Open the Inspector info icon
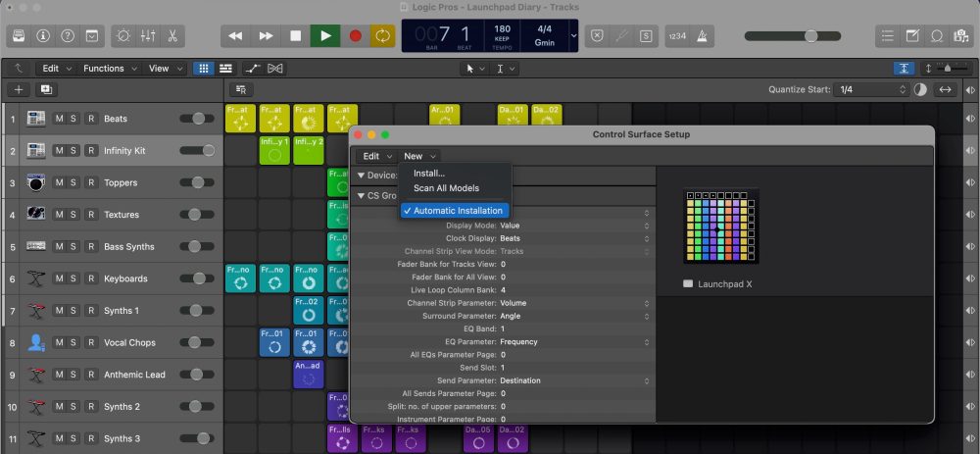Image resolution: width=980 pixels, height=454 pixels. [x=43, y=36]
